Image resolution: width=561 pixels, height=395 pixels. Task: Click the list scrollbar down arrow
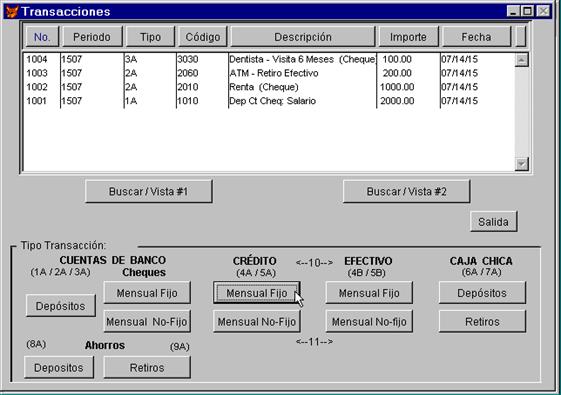[521, 164]
